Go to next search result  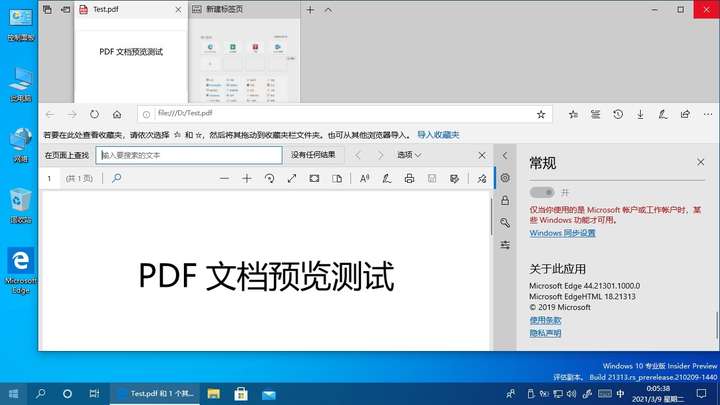pos(380,155)
